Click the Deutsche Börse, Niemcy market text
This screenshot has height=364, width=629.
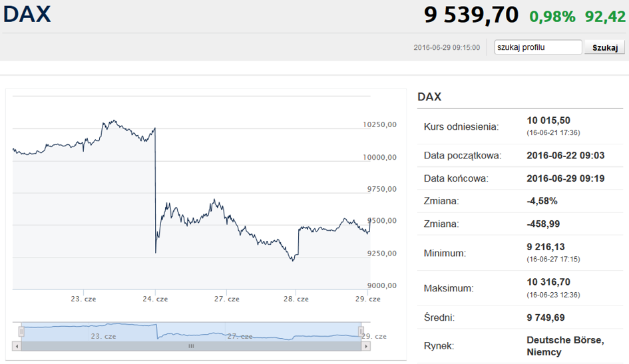point(565,346)
